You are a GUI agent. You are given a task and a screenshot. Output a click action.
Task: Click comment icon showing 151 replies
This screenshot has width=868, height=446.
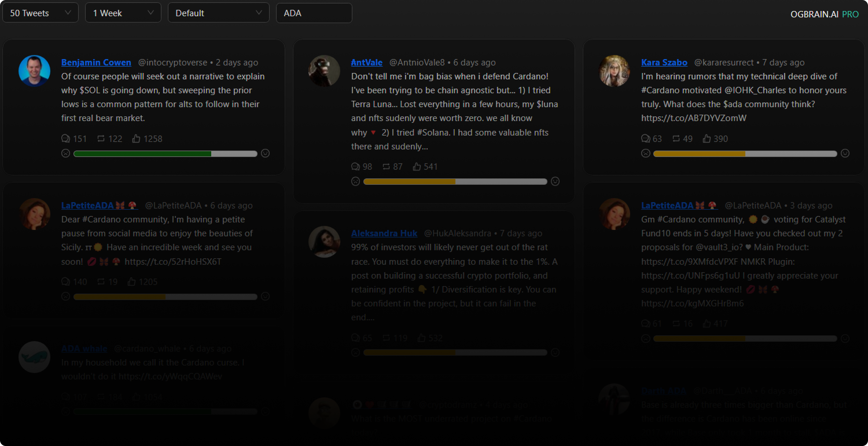point(65,139)
